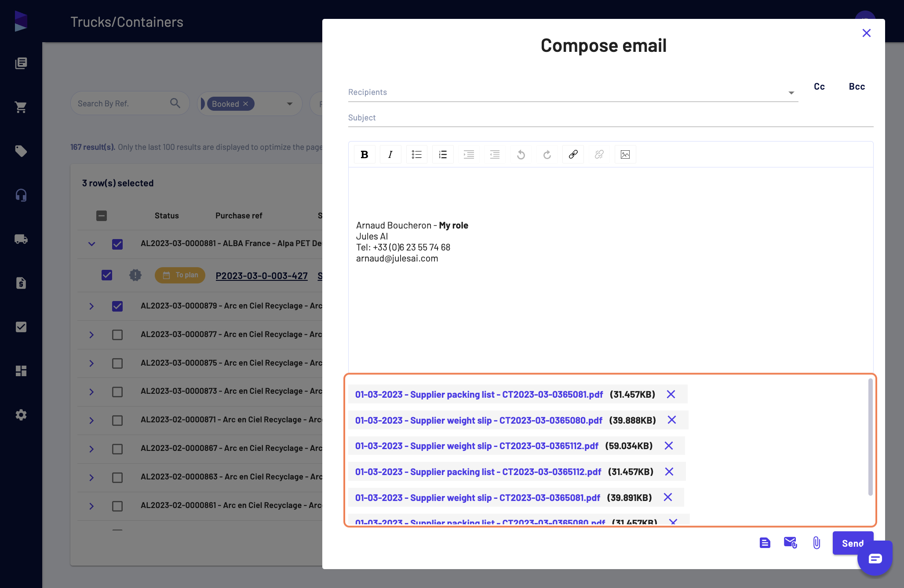
Task: Remove Supplier weight slip CT2023-03-0365080.pdf attachment
Action: [671, 420]
